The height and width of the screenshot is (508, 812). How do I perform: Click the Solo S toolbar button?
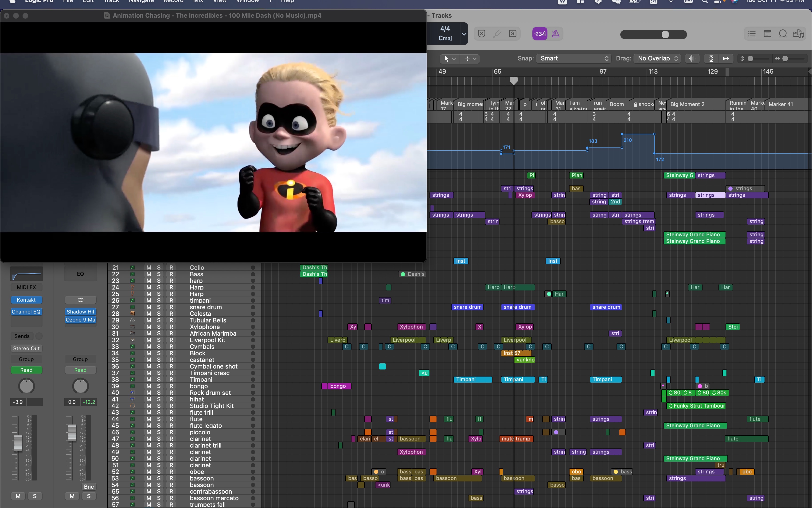coord(512,34)
